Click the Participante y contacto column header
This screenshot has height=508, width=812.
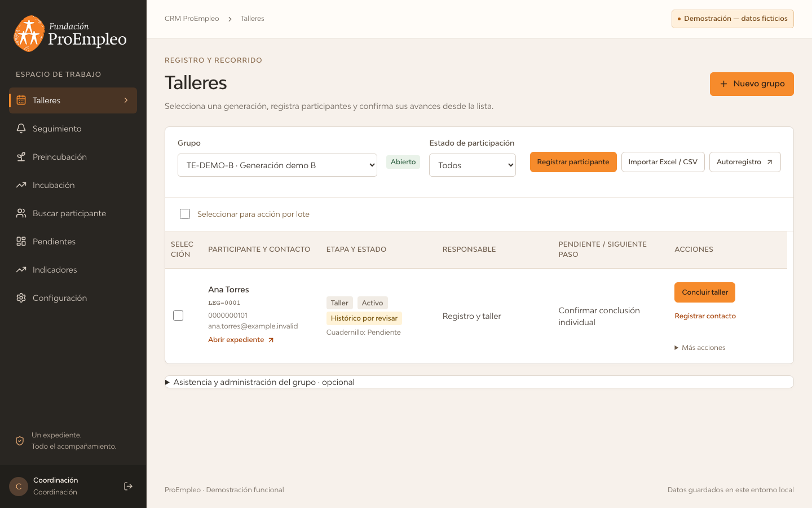click(x=259, y=249)
